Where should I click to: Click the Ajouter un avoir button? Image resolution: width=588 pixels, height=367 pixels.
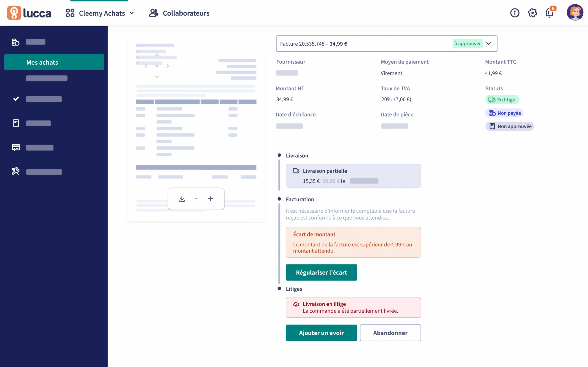(x=321, y=333)
